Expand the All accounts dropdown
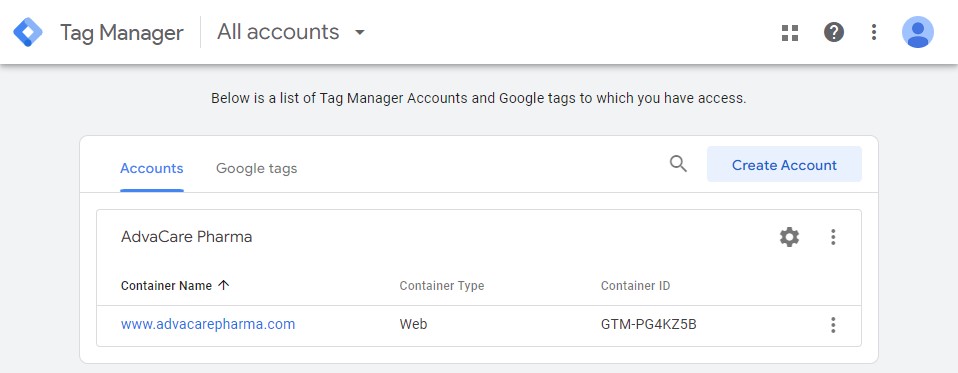 (x=291, y=32)
